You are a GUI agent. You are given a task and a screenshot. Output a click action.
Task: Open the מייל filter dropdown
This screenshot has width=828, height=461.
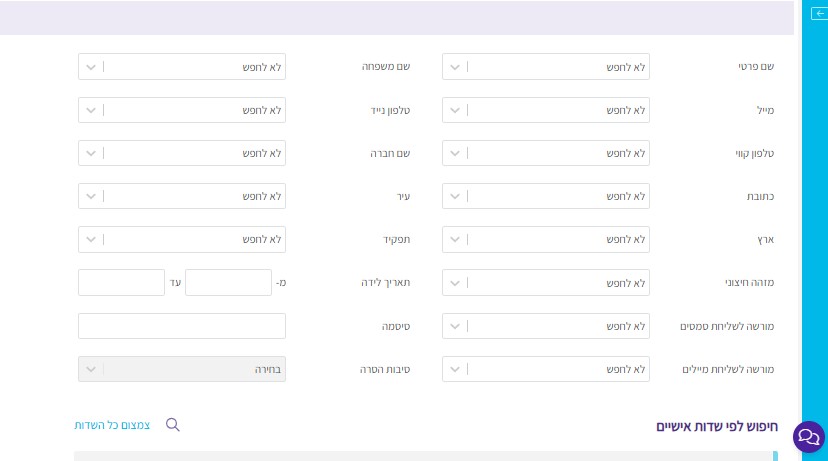pos(546,110)
